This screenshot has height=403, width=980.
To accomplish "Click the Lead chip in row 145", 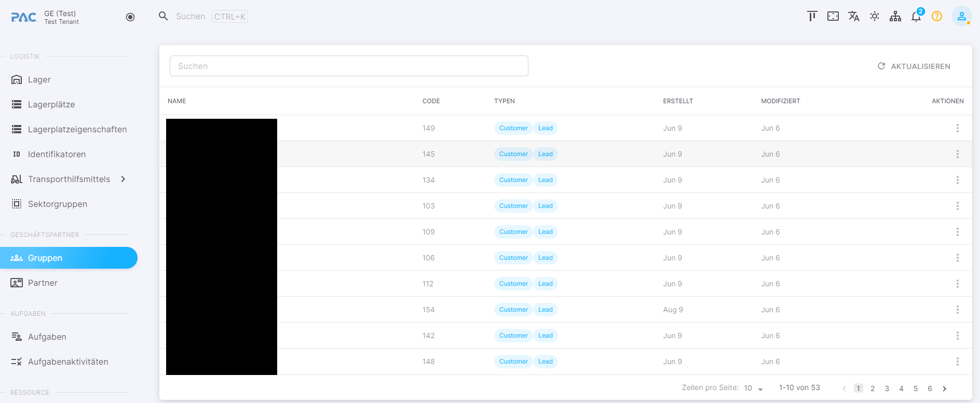I will coord(546,154).
